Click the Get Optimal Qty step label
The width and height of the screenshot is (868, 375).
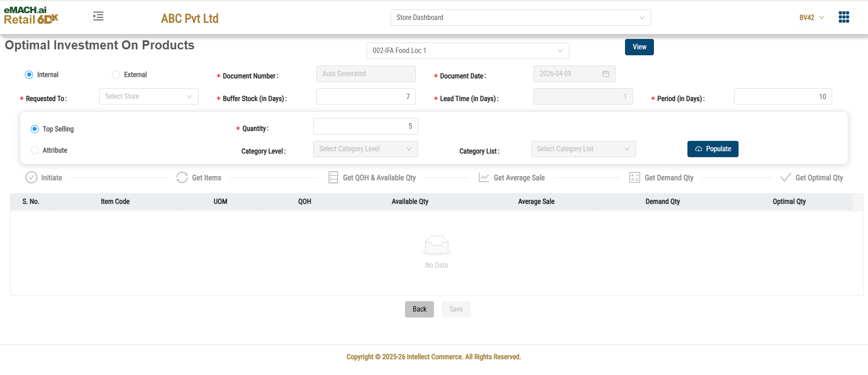pos(819,178)
